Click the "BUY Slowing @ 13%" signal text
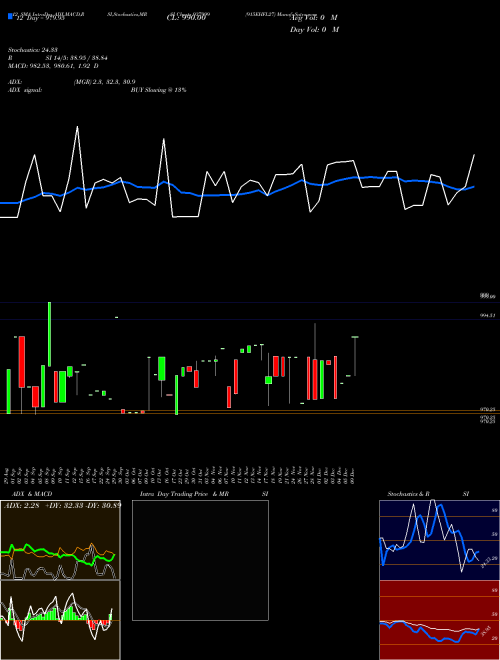 (x=158, y=90)
